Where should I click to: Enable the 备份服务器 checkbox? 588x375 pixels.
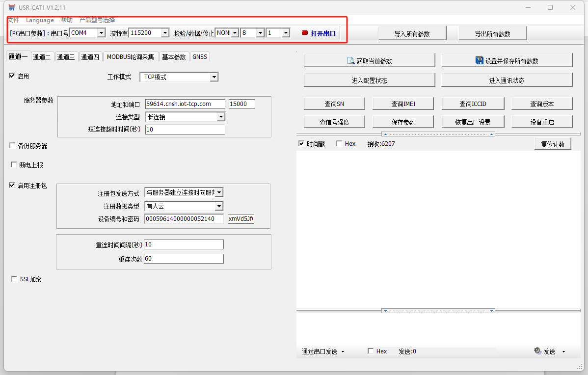pos(12,145)
